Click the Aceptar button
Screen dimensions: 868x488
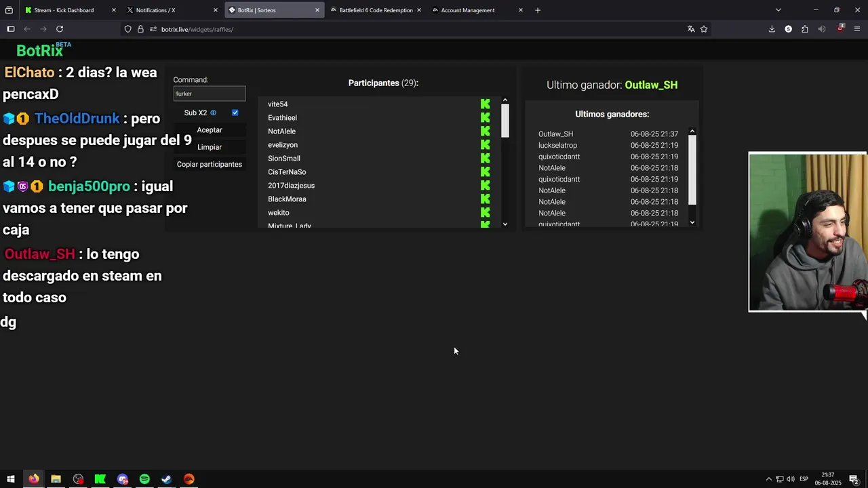point(210,129)
